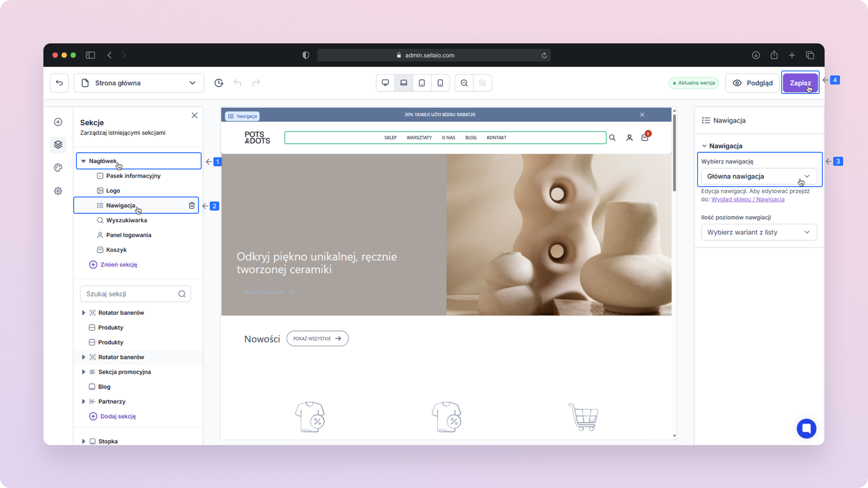Click SKLEP in store navigation
Image resolution: width=868 pixels, height=488 pixels.
[x=390, y=138]
